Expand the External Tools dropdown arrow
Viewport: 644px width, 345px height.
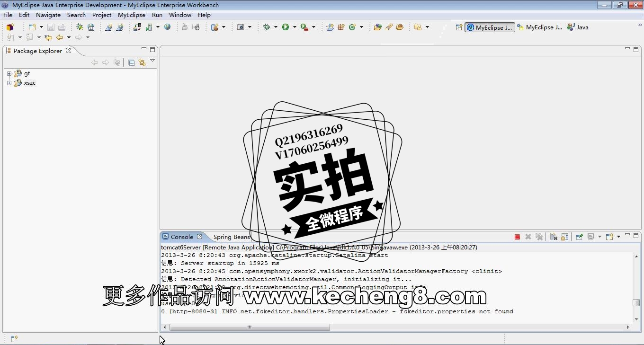(313, 27)
